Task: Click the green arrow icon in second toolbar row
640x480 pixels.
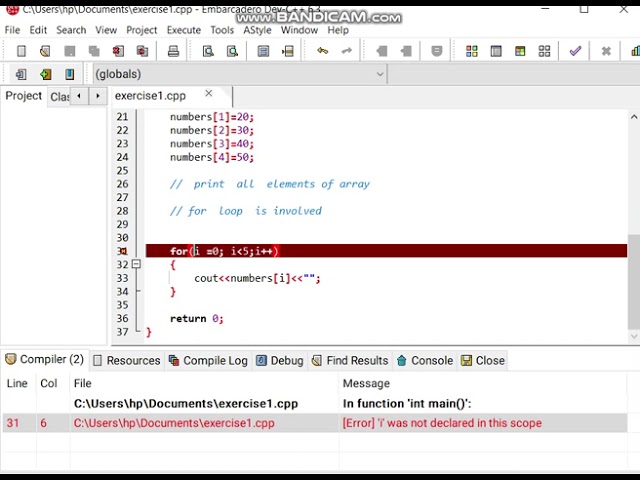Action: click(45, 74)
